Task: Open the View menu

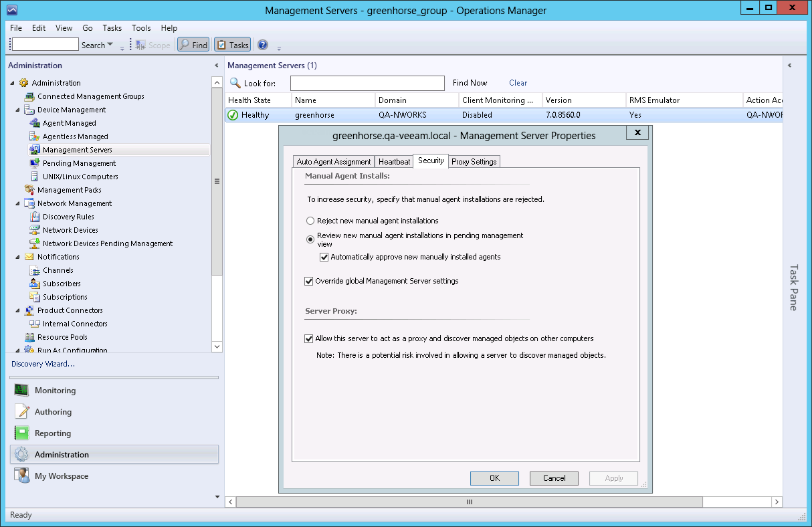Action: (64, 28)
